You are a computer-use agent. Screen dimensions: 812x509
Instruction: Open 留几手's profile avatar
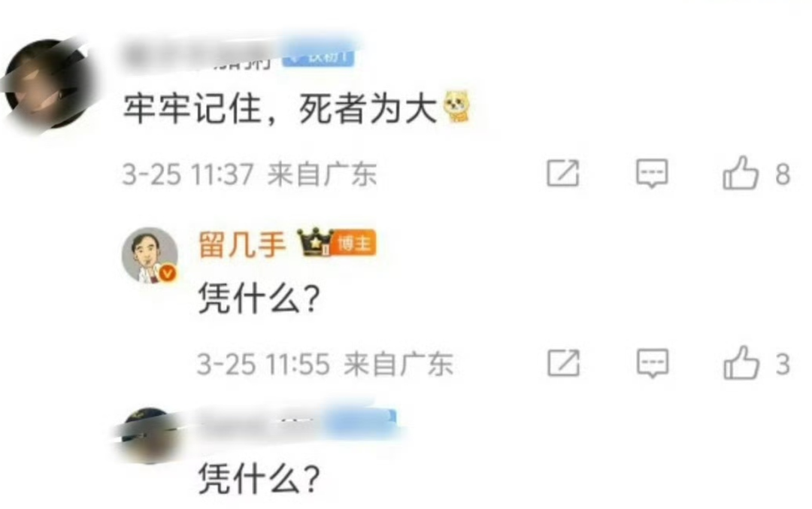[150, 256]
